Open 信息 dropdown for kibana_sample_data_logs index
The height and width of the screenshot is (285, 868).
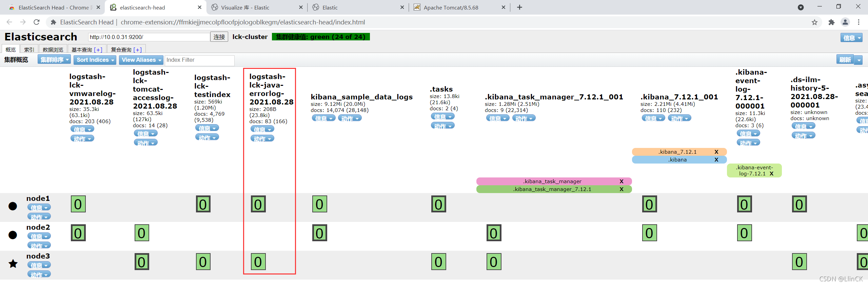[324, 118]
